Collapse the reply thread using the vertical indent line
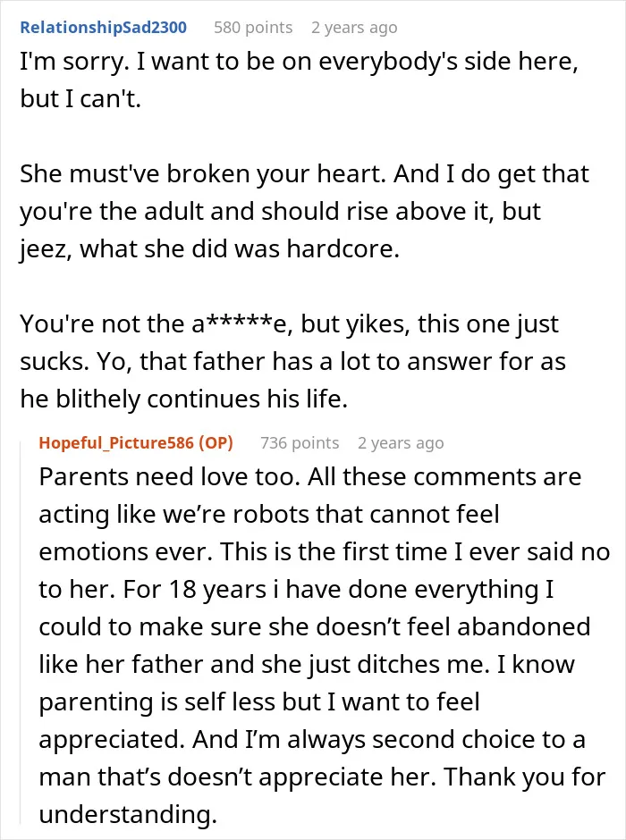 pos(21,632)
